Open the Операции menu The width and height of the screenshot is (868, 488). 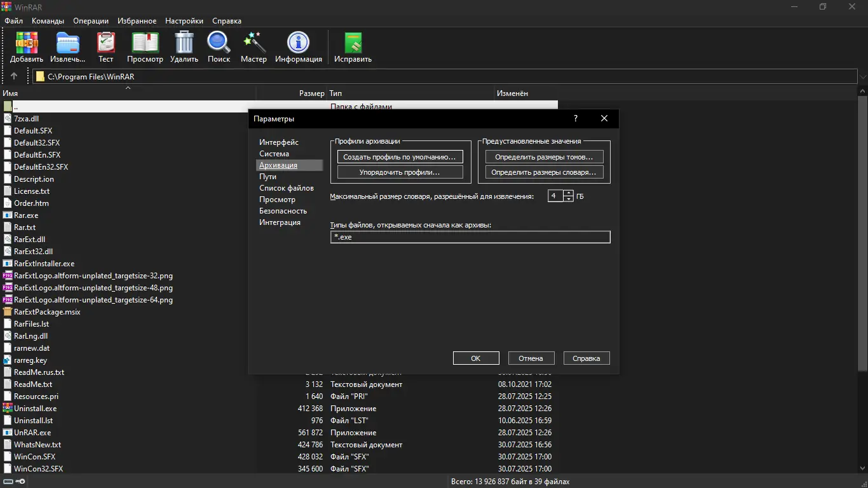(91, 21)
